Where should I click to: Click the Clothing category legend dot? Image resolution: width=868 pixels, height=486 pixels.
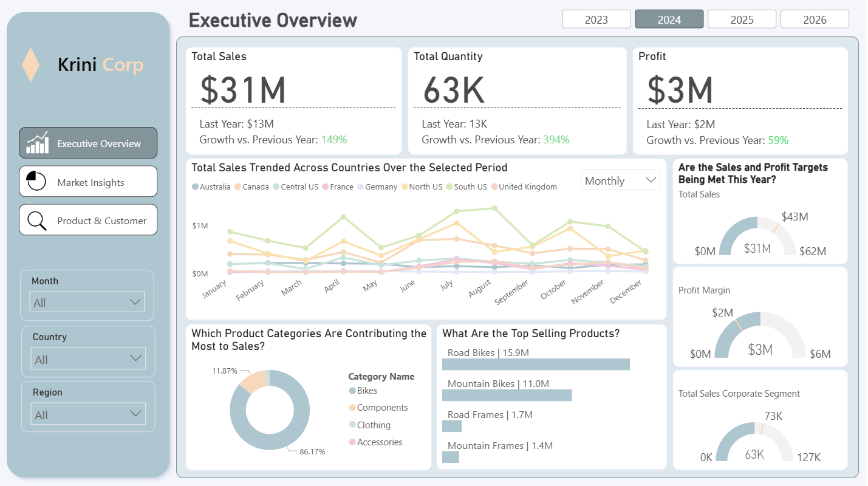pyautogui.click(x=352, y=425)
